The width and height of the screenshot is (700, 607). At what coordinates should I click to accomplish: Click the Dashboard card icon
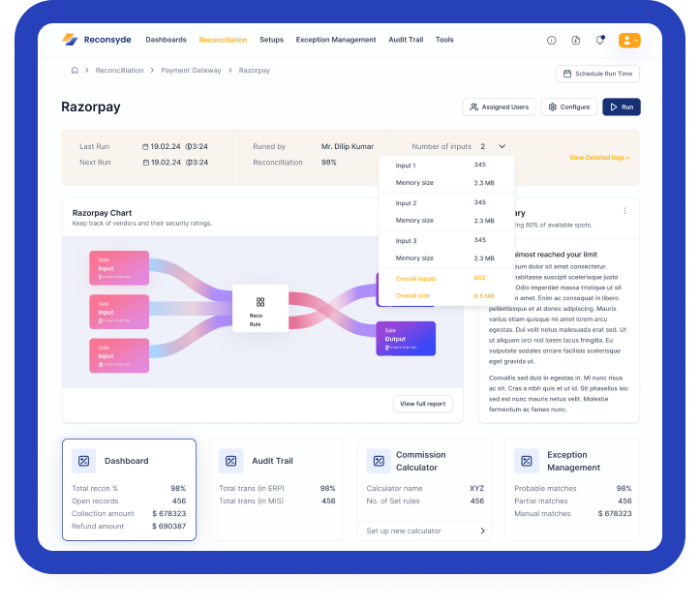tap(83, 461)
